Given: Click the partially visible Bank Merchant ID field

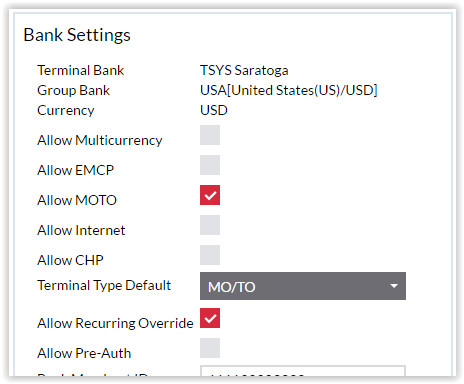Looking at the screenshot, I should click(x=303, y=371).
